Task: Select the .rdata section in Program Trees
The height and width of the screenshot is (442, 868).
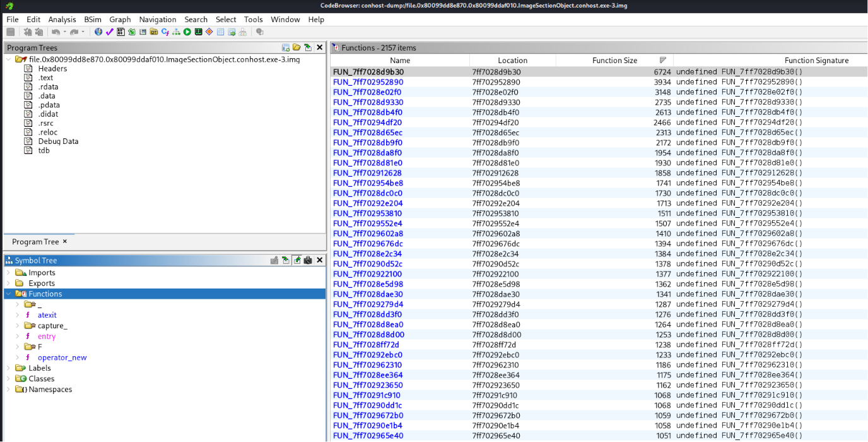Action: tap(48, 87)
